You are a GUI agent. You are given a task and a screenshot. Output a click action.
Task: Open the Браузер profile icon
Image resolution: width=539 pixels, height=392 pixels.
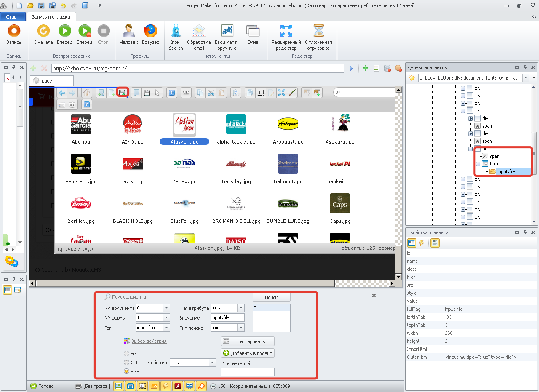[150, 31]
